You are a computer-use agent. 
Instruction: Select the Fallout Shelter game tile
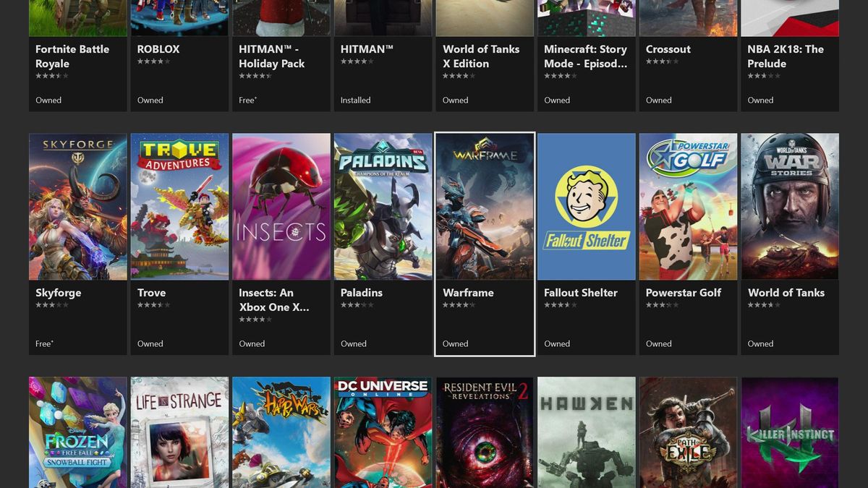point(586,206)
